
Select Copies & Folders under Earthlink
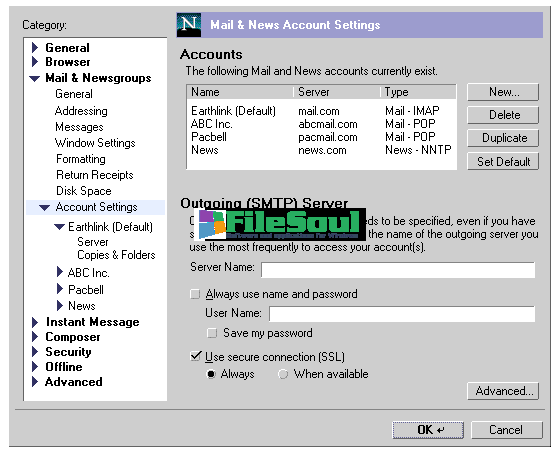(x=116, y=255)
